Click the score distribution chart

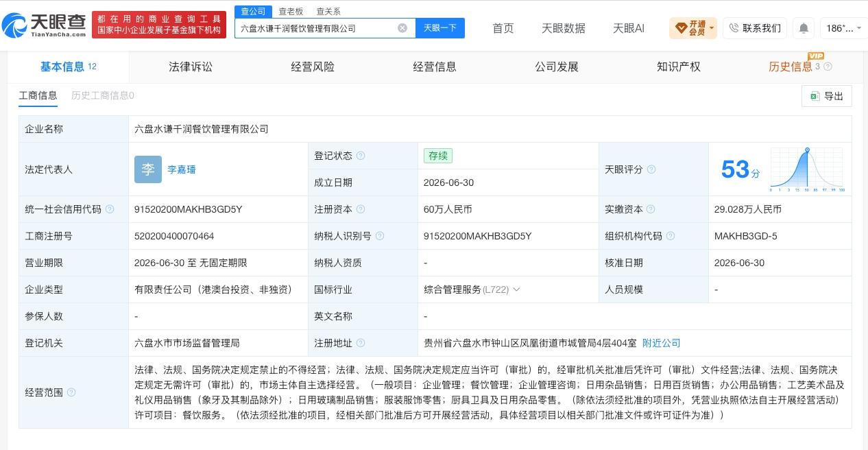tap(807, 169)
